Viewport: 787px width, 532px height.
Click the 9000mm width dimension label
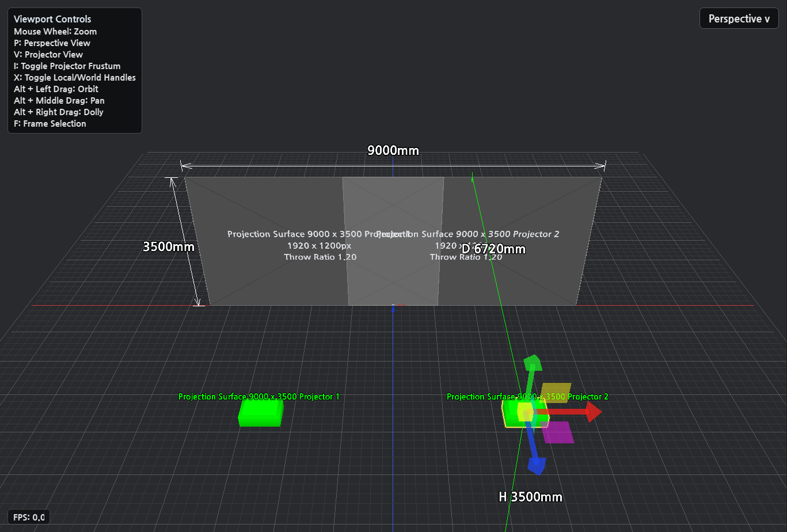[x=393, y=151]
